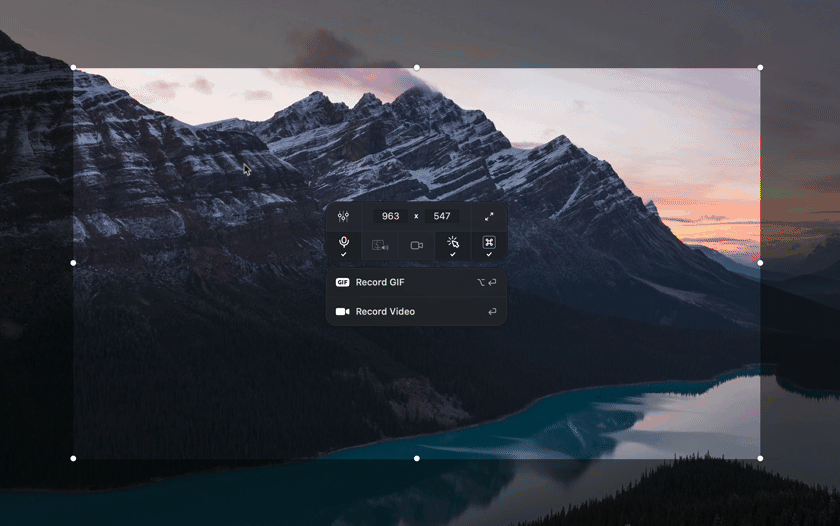Click the fullscreen expand arrows icon
The height and width of the screenshot is (526, 840).
pos(489,216)
